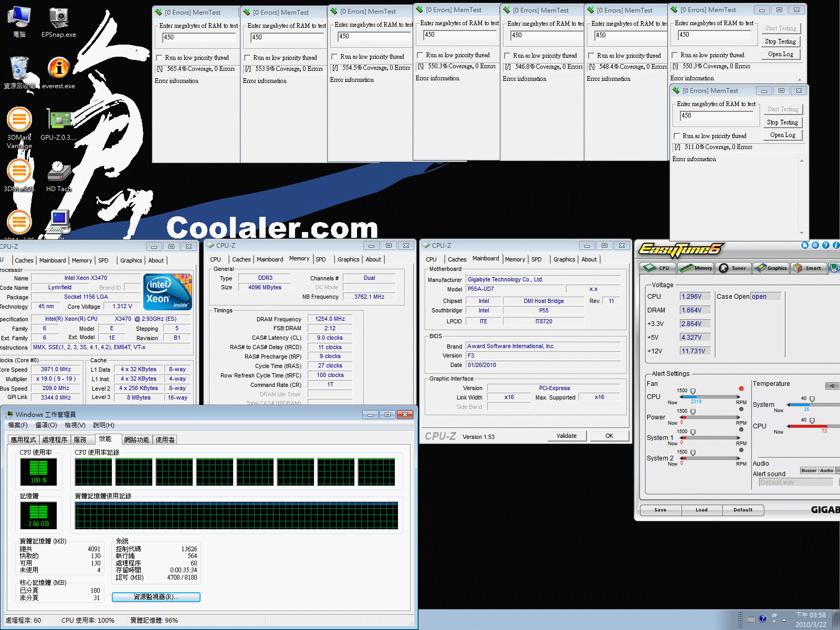This screenshot has height=630, width=840.
Task: Check low priority thread in 565.4% MemTest window
Action: (160, 58)
